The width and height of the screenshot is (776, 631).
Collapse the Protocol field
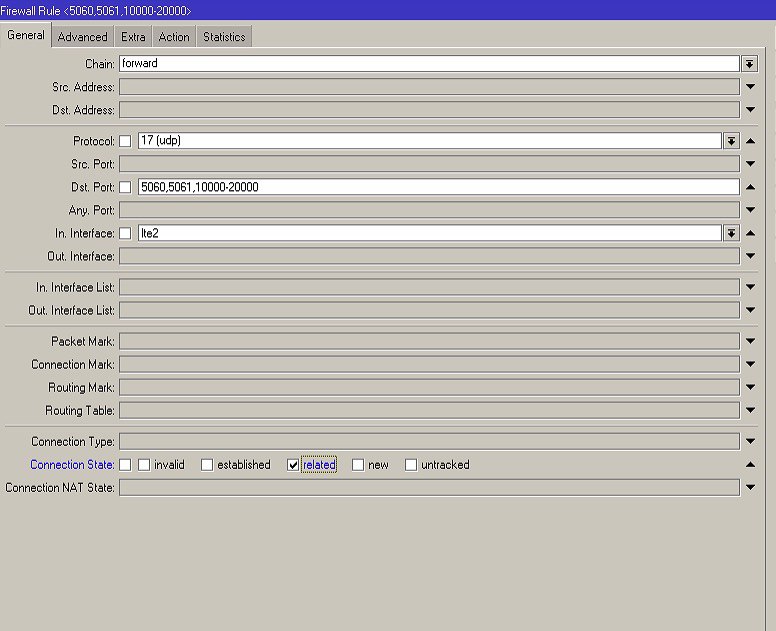tap(750, 141)
